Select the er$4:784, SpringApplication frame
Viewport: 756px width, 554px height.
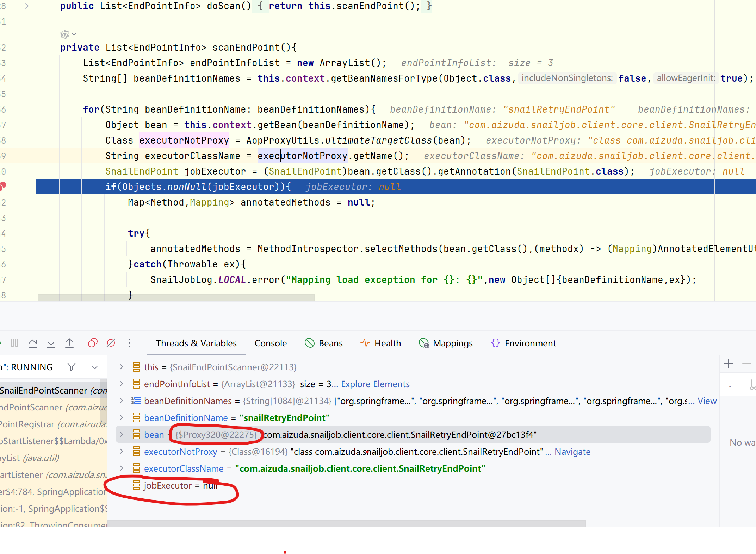coord(53,492)
